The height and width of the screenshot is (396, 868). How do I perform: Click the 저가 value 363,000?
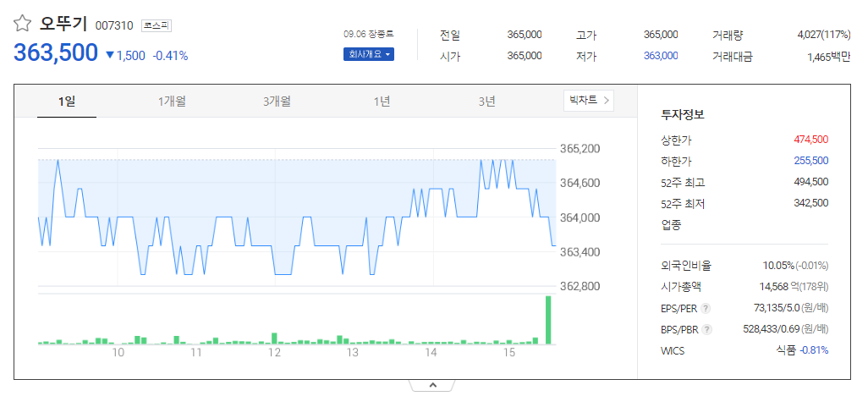click(661, 56)
